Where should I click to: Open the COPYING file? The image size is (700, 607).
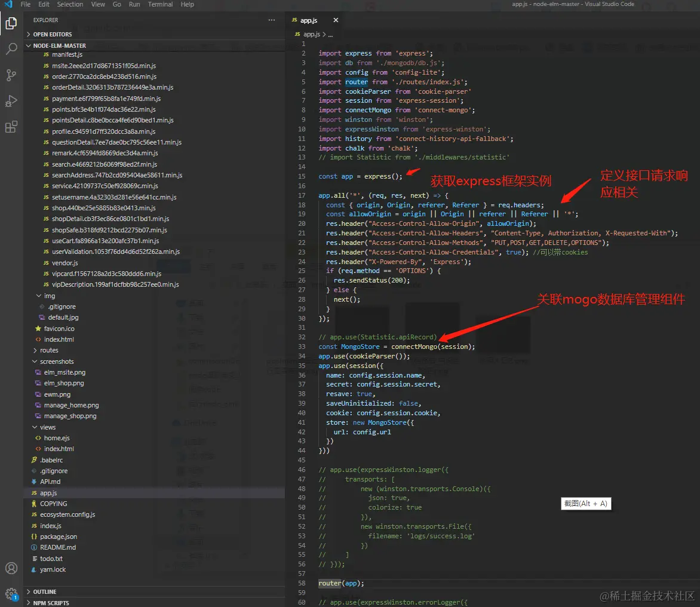point(53,504)
